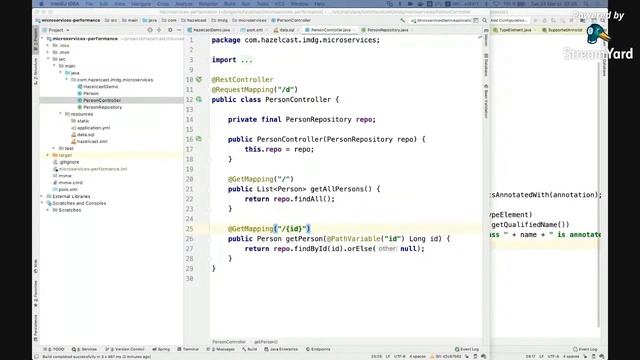Open the Database side panel tab
Screen dimensions: 640x360
(x=486, y=65)
